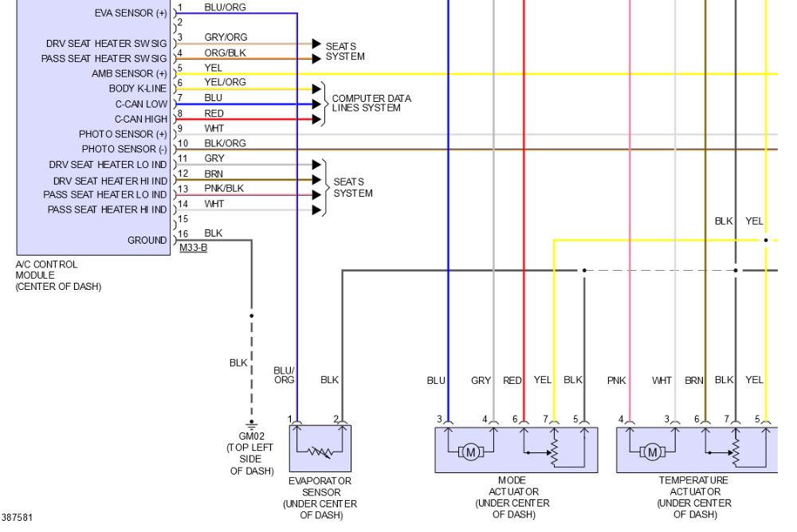This screenshot has height=532, width=797.
Task: Click the motor symbol in Temperature Actuator
Action: [653, 452]
